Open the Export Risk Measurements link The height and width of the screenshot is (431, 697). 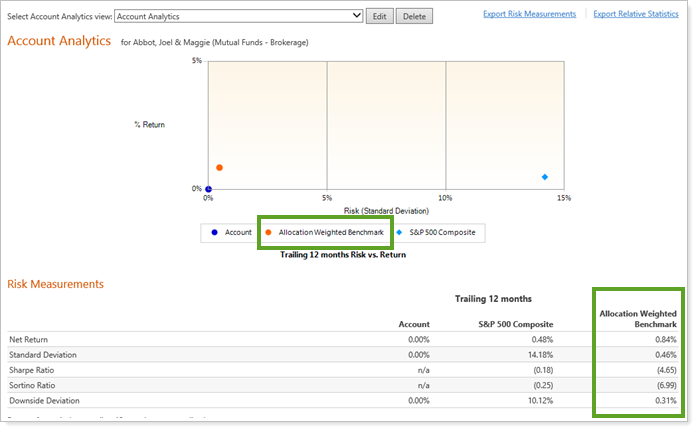(x=529, y=14)
